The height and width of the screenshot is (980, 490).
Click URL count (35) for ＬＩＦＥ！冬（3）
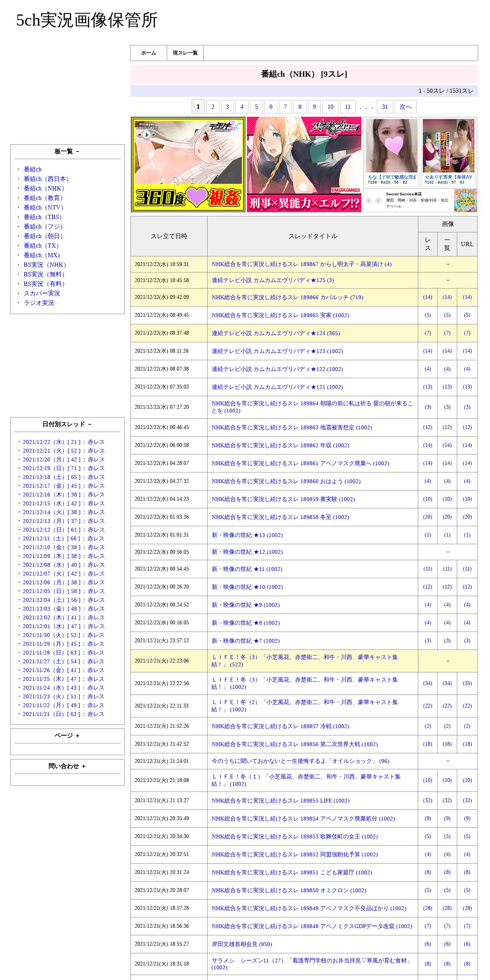coord(467,683)
